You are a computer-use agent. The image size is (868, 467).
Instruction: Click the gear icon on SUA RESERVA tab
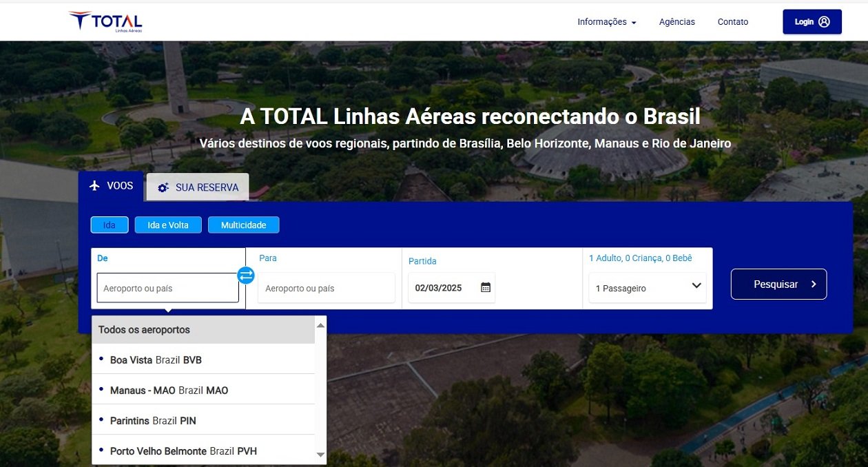tap(163, 187)
